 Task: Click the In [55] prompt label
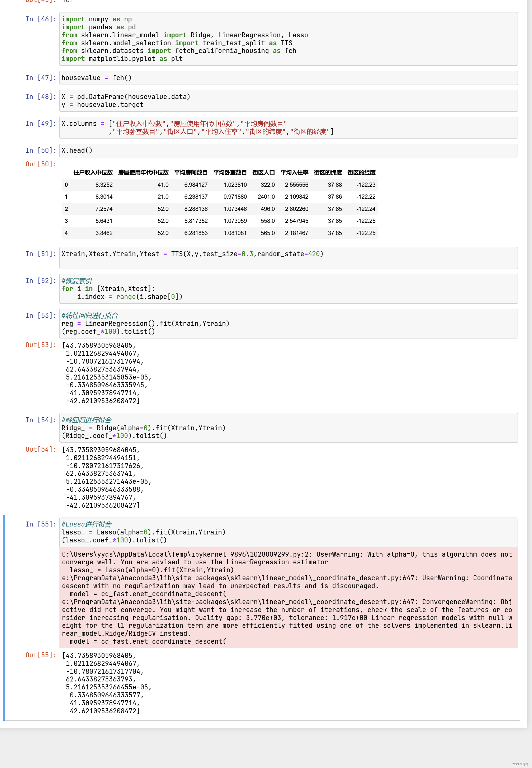pos(41,524)
